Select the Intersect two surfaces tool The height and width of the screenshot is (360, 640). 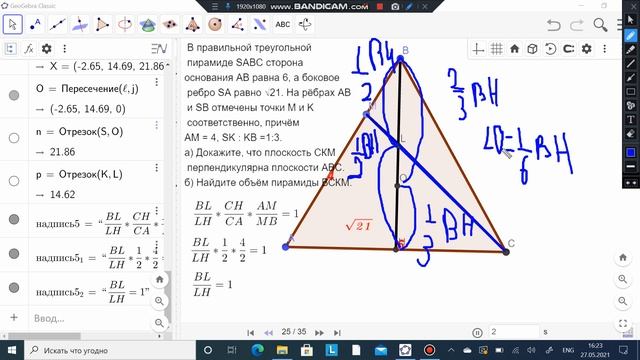click(x=147, y=25)
